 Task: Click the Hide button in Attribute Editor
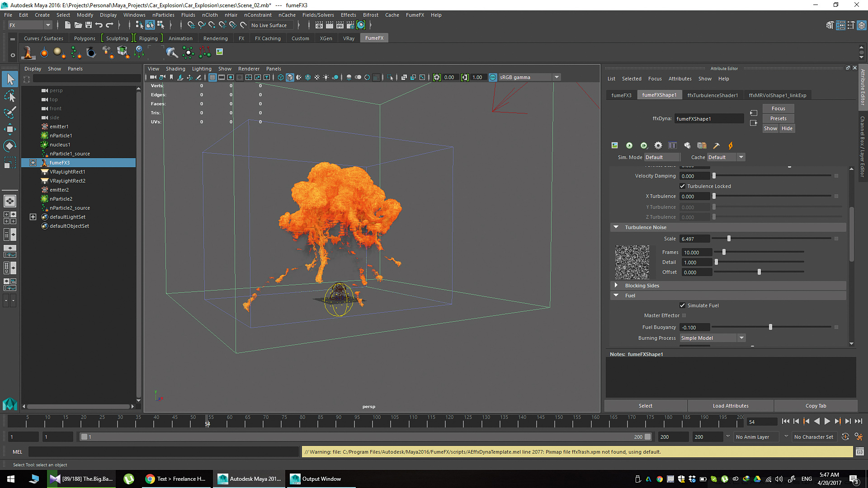pos(787,128)
